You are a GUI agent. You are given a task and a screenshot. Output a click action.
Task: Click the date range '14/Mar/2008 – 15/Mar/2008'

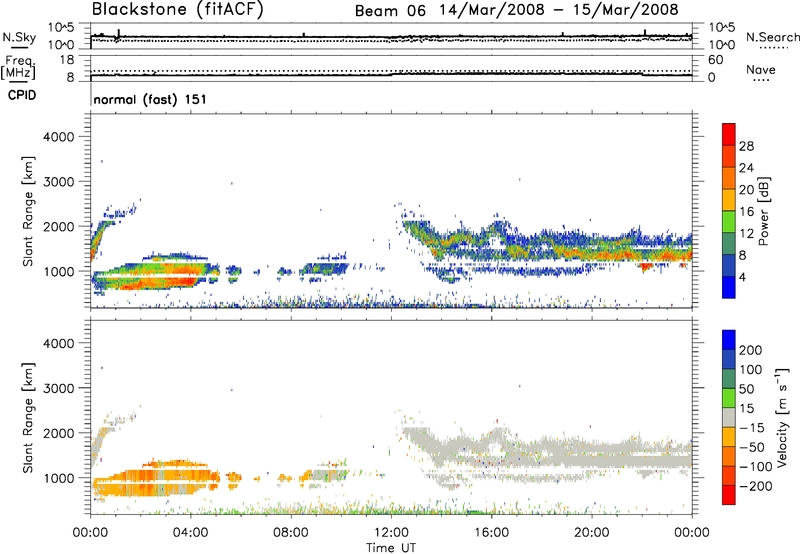coord(559,10)
